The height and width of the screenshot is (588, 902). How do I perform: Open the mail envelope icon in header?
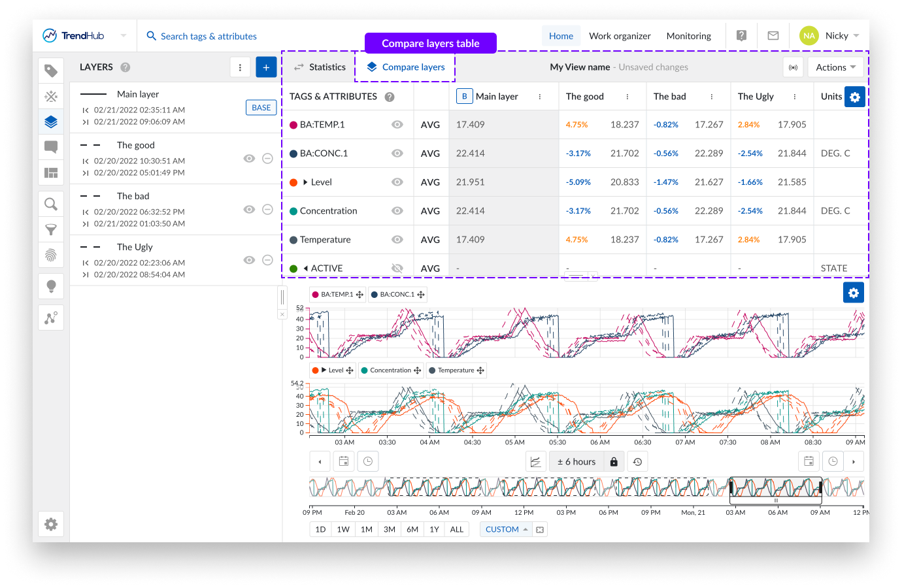click(x=773, y=36)
